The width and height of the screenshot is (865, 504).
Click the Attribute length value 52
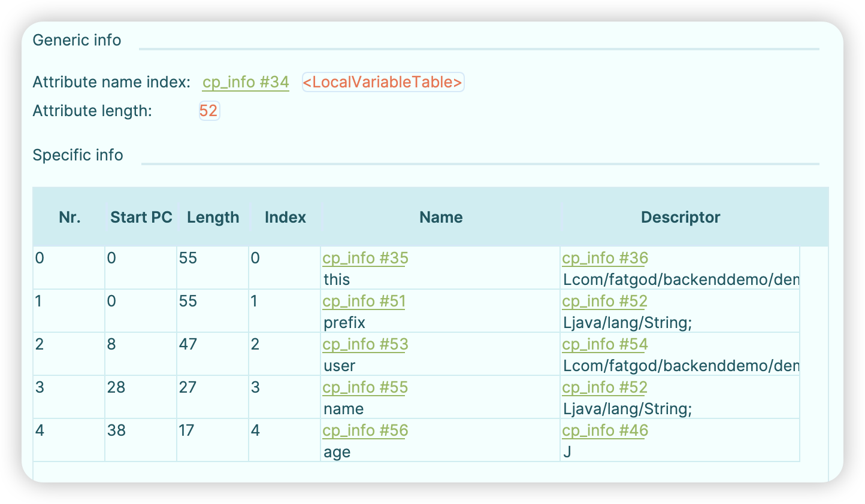tap(208, 111)
